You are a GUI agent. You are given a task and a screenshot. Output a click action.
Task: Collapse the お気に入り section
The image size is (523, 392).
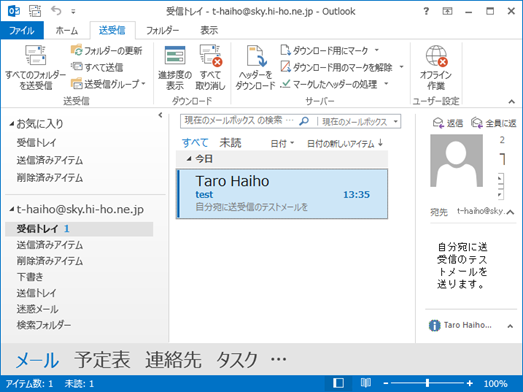pyautogui.click(x=12, y=124)
